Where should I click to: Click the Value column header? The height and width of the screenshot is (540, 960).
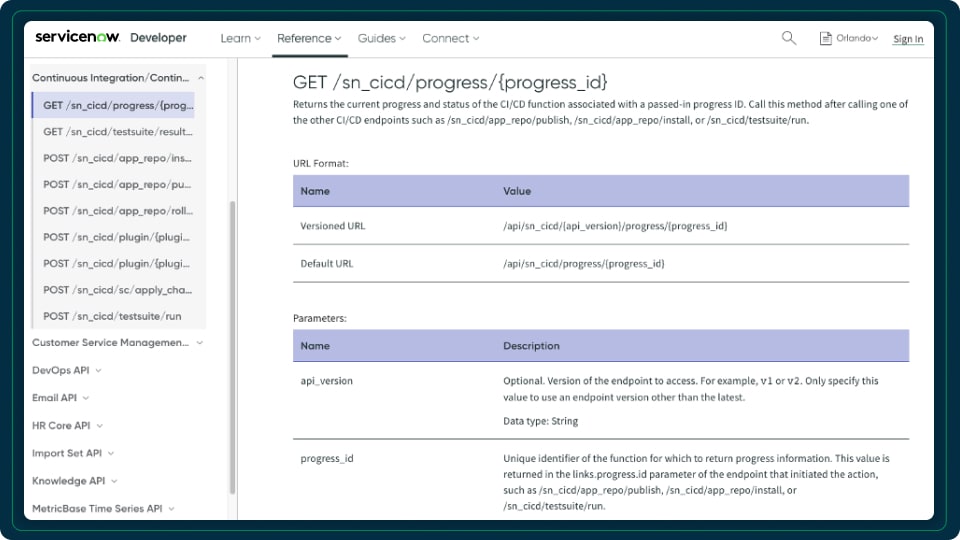(517, 191)
